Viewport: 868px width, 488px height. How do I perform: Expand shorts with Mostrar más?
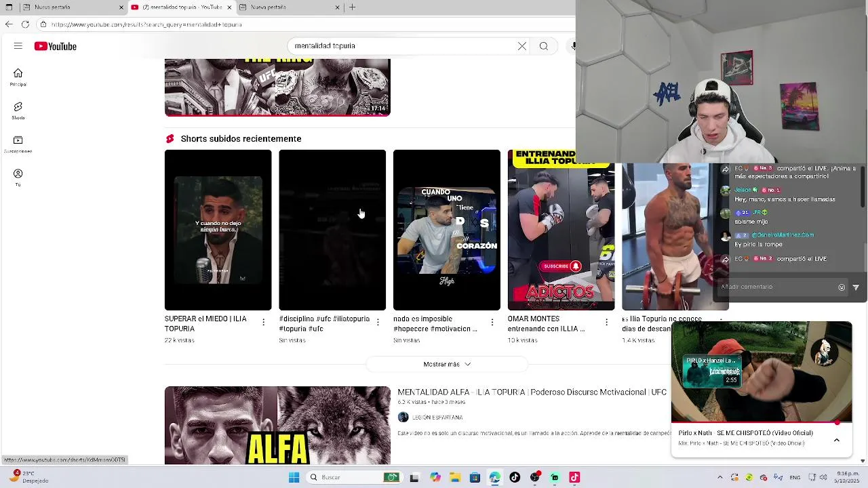tap(447, 364)
